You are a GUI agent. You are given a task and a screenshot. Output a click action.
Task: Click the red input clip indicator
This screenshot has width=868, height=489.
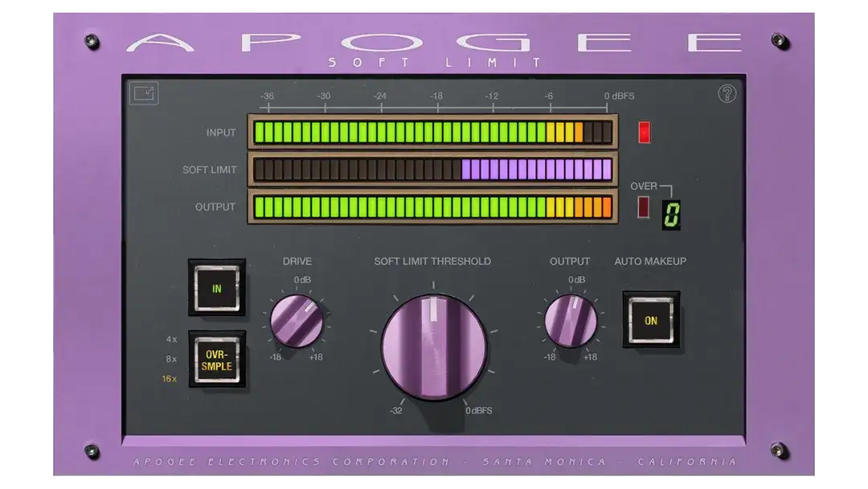coord(644,133)
